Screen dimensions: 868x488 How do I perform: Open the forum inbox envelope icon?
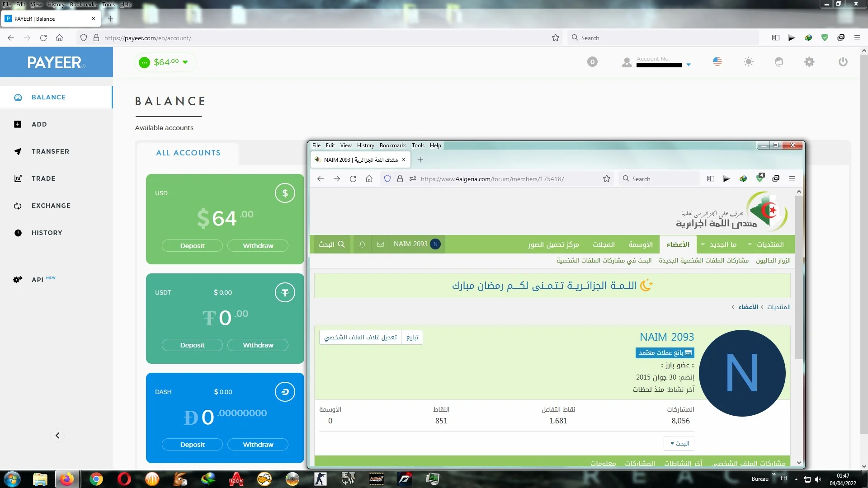pyautogui.click(x=380, y=244)
